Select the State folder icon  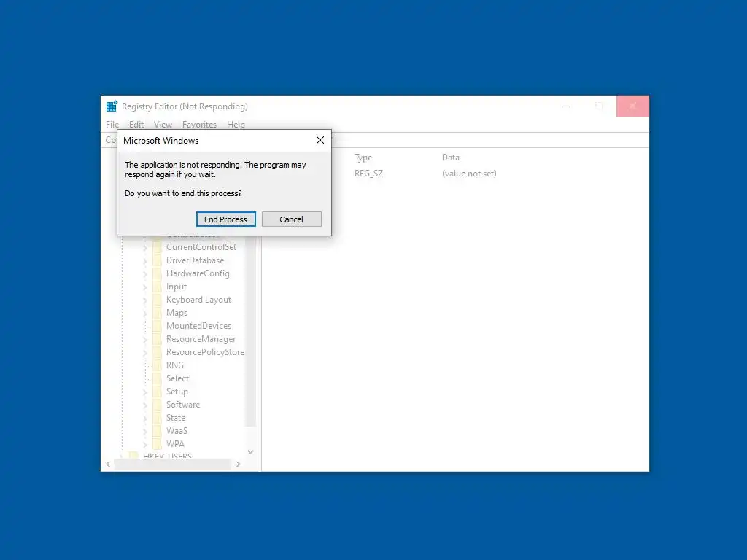point(157,418)
